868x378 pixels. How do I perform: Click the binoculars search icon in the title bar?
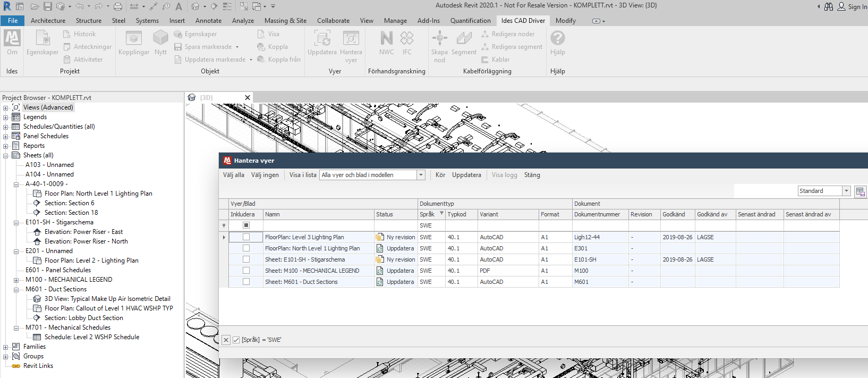pyautogui.click(x=829, y=6)
